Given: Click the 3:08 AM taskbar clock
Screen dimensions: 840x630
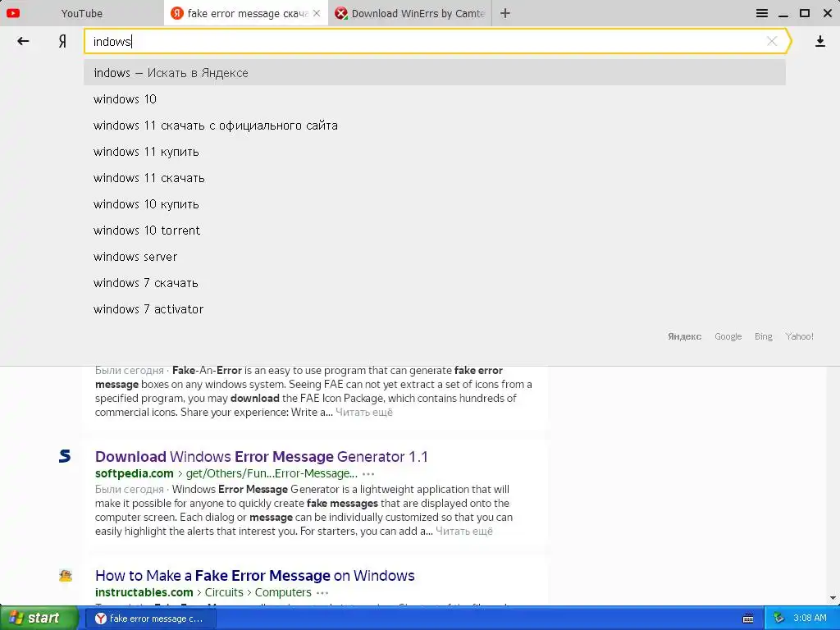Looking at the screenshot, I should [810, 618].
